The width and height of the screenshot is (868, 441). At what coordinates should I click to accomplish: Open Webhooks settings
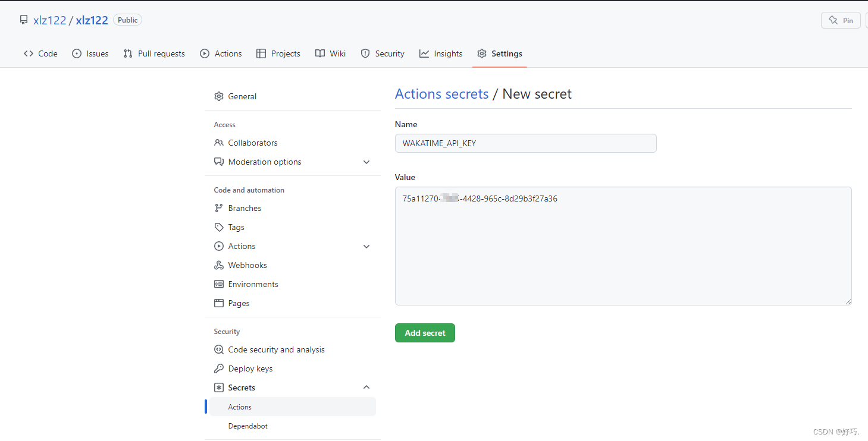[x=293, y=265]
